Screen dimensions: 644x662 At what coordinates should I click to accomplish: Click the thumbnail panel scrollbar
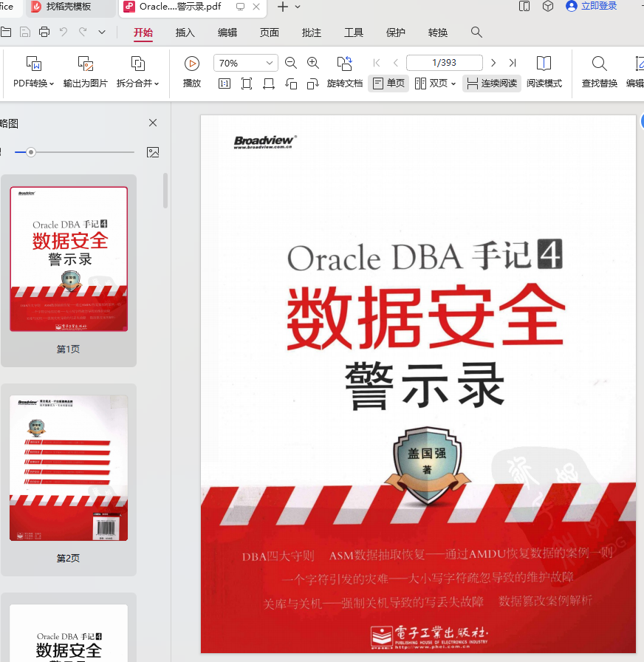click(165, 191)
